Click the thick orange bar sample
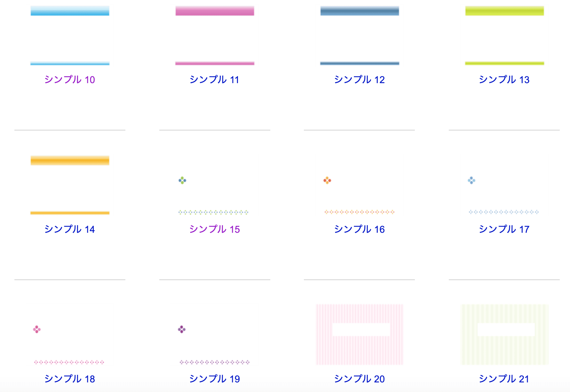Viewport: 570px width, 392px height. (x=70, y=160)
